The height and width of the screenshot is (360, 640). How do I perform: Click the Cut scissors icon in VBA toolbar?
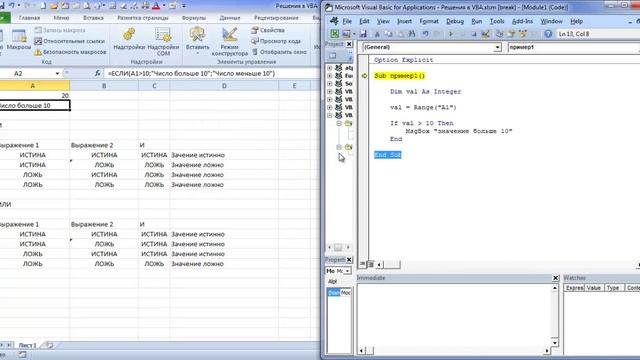(377, 34)
